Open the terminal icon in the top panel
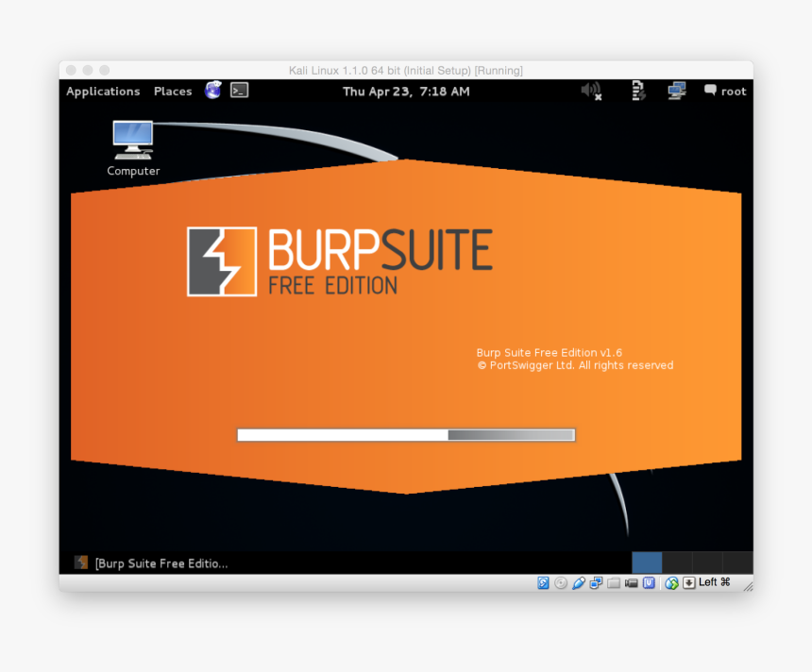The image size is (812, 672). pyautogui.click(x=239, y=91)
